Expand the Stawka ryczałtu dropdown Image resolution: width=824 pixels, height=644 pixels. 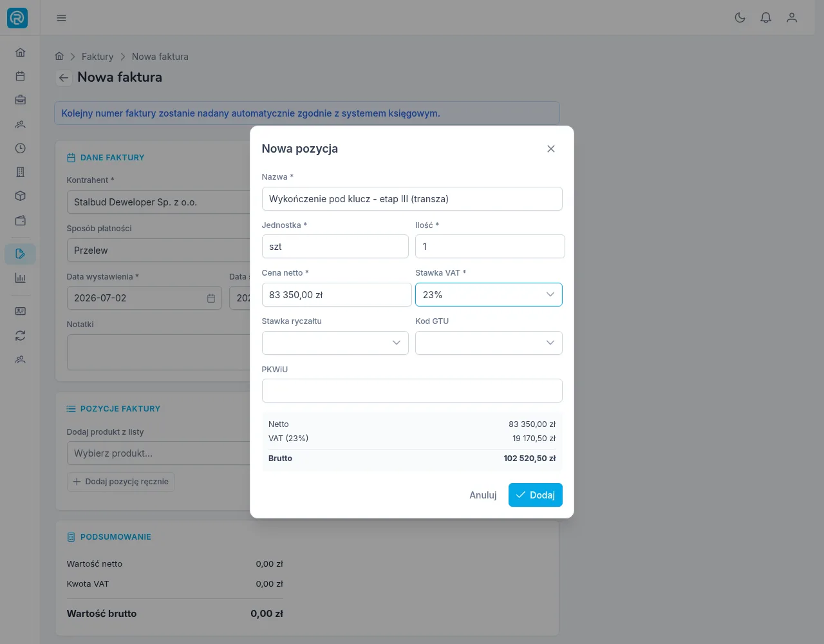335,343
